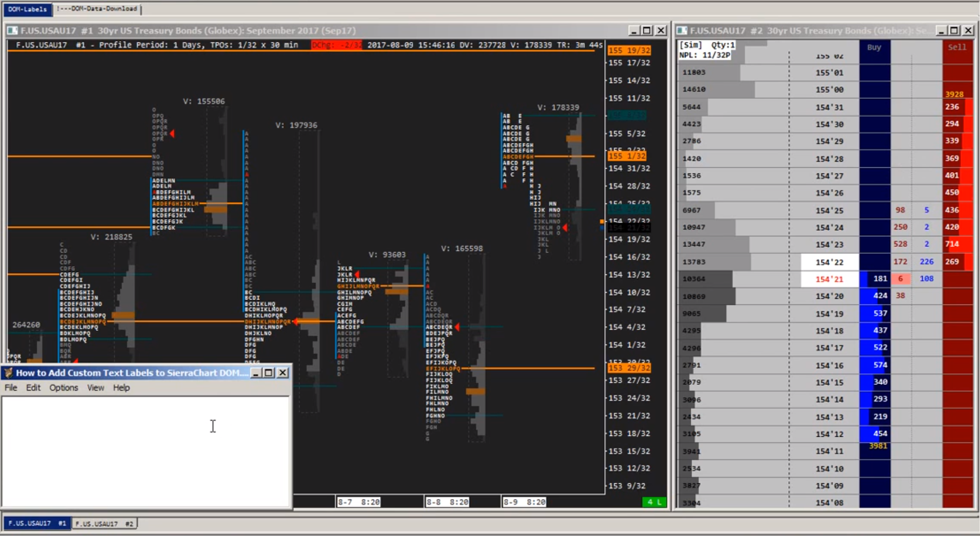Viewport: 980px width, 536px height.
Task: Click the Sell column header in DOM
Action: tap(957, 47)
